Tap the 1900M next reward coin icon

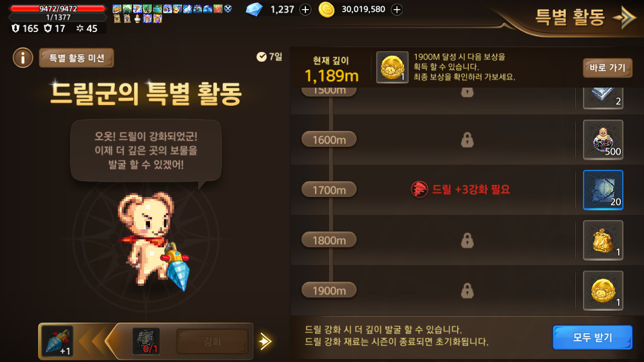tap(392, 67)
